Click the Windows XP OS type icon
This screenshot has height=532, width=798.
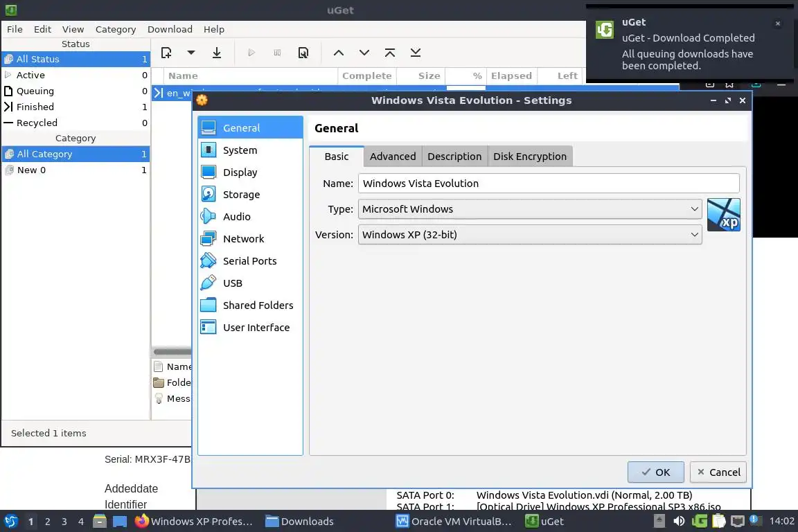click(x=724, y=215)
